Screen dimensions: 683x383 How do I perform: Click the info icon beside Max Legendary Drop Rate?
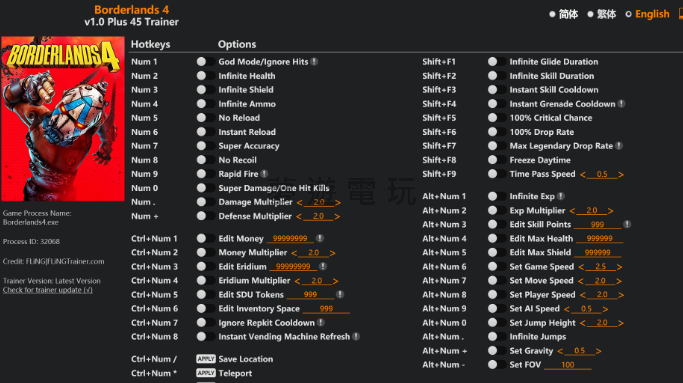click(619, 146)
